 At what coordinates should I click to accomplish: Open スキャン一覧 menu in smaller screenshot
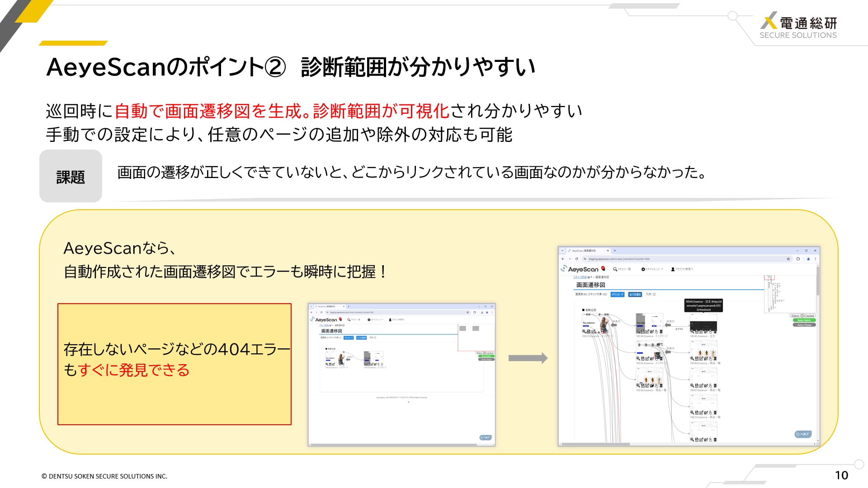pyautogui.click(x=354, y=319)
